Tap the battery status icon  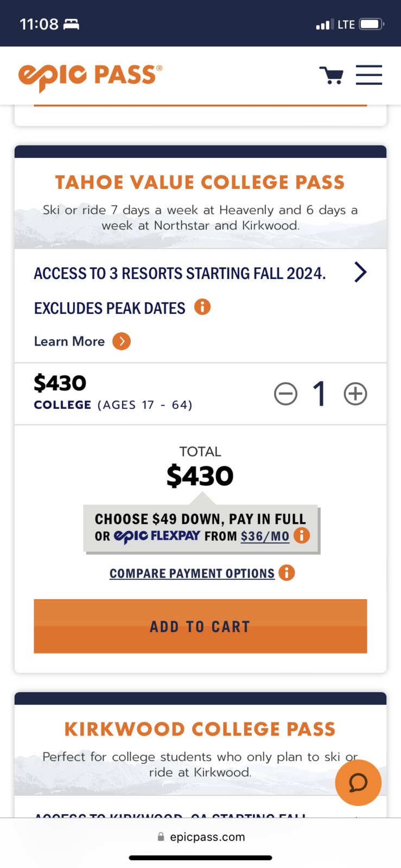click(372, 24)
